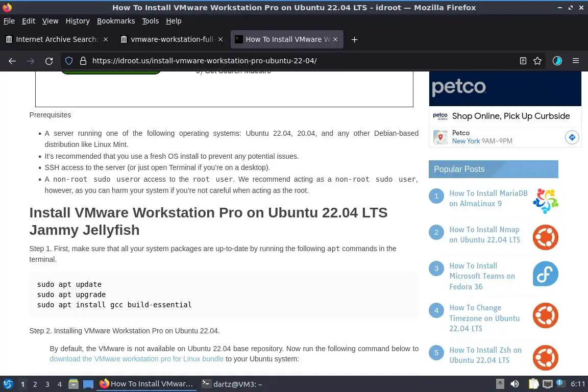This screenshot has height=392, width=588.
Task: Open the File menu
Action: click(9, 21)
